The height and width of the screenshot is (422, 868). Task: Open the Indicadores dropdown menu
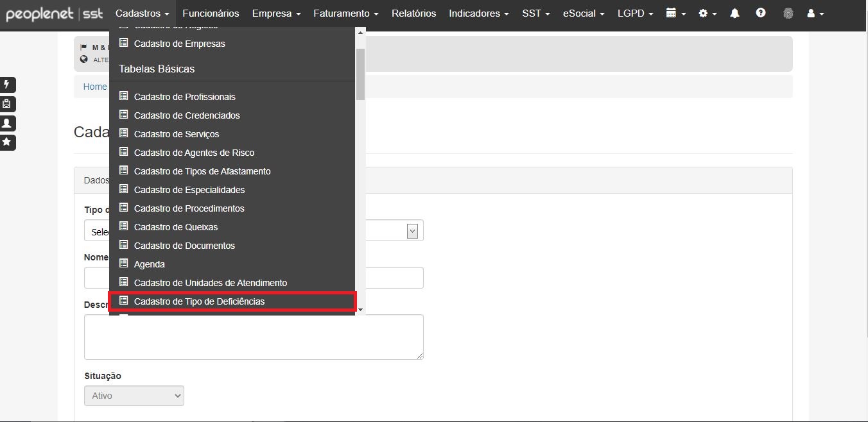click(x=479, y=13)
